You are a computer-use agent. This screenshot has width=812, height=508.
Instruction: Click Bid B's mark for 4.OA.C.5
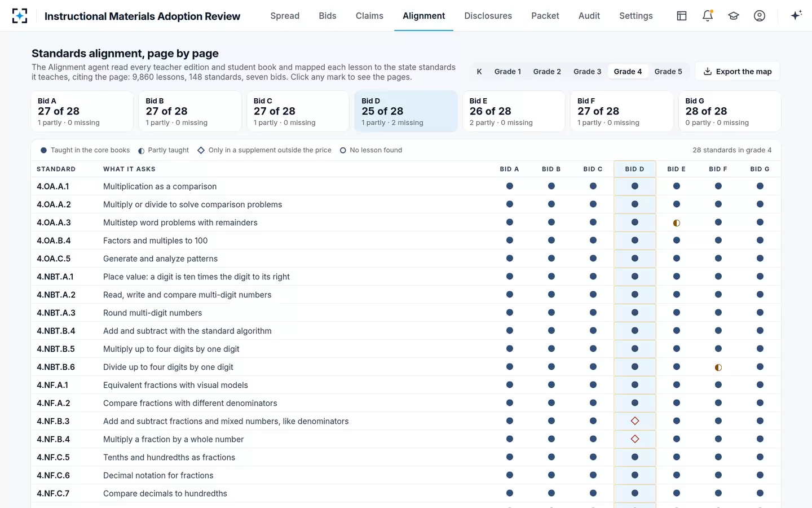click(x=551, y=259)
